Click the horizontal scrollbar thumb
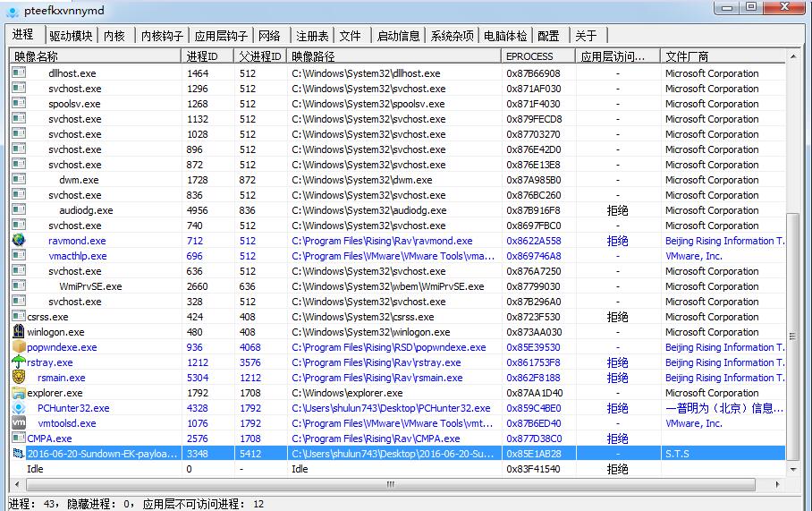812x511 pixels. pos(391,484)
